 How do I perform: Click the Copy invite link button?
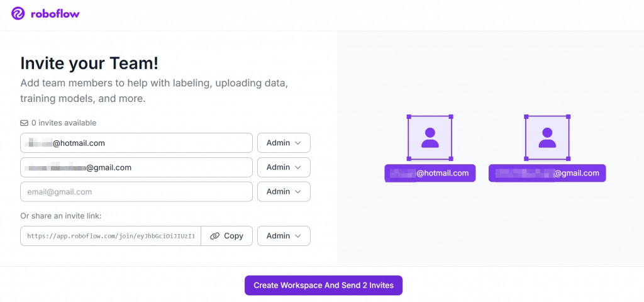226,236
